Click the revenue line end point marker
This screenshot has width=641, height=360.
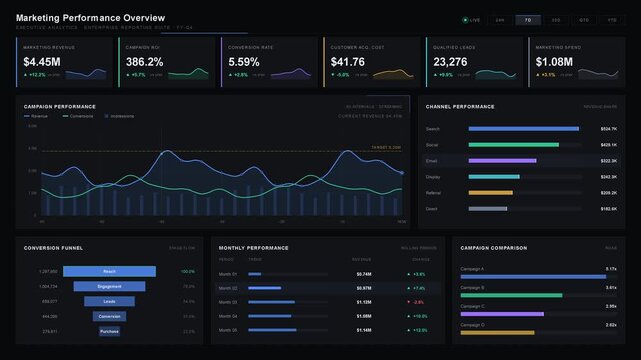402,173
